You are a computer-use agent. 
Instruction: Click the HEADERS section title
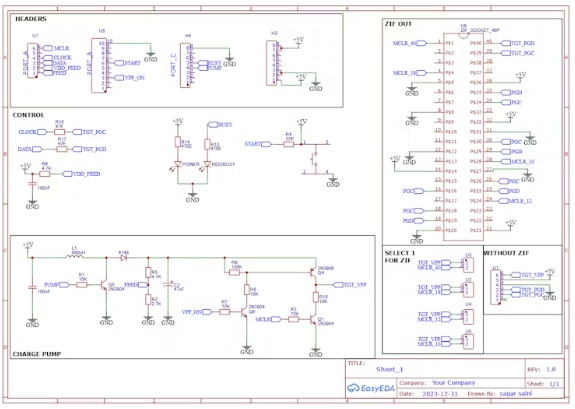pos(31,19)
